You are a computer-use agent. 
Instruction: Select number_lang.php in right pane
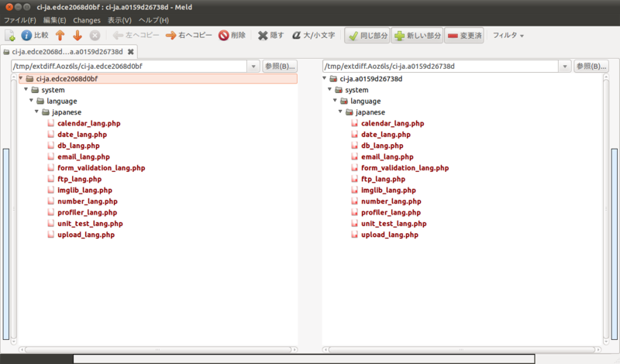[391, 201]
